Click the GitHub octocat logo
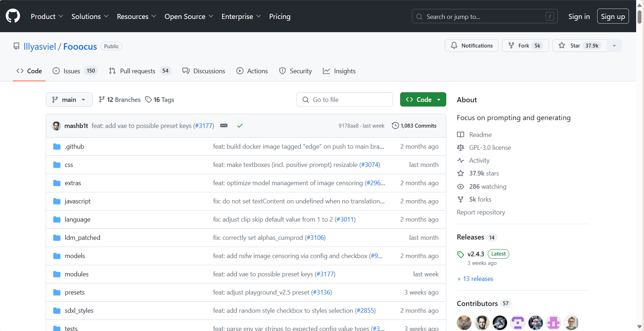644x331 pixels. pos(13,16)
